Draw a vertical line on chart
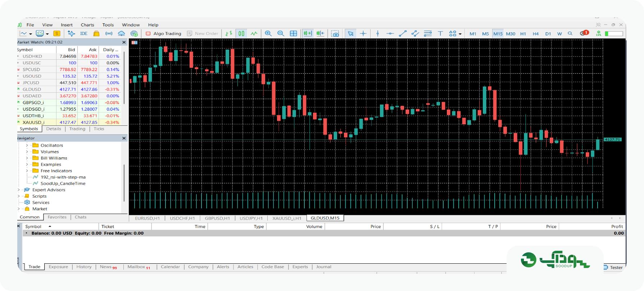644x291 pixels. click(377, 33)
